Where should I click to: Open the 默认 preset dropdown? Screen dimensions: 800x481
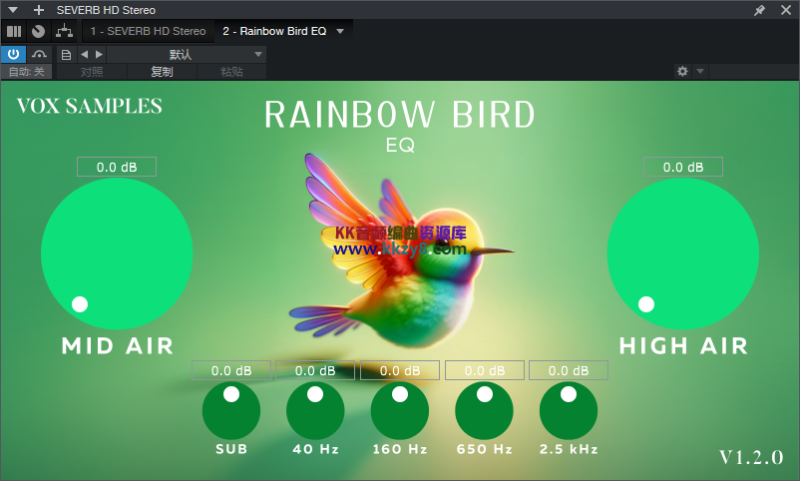[187, 55]
